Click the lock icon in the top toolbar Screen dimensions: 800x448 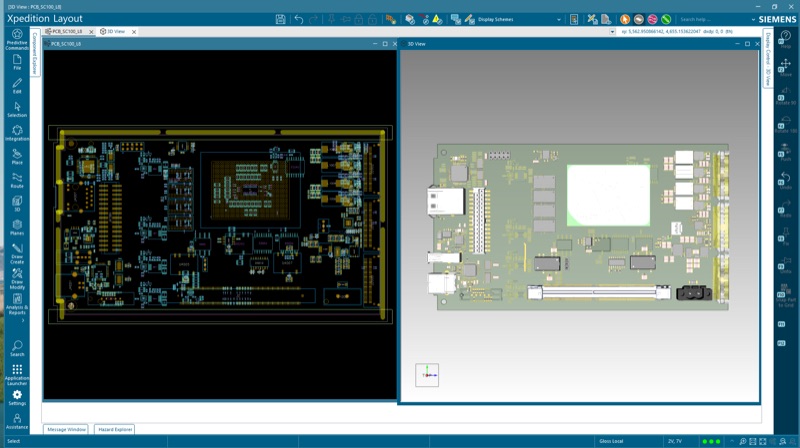coord(359,19)
